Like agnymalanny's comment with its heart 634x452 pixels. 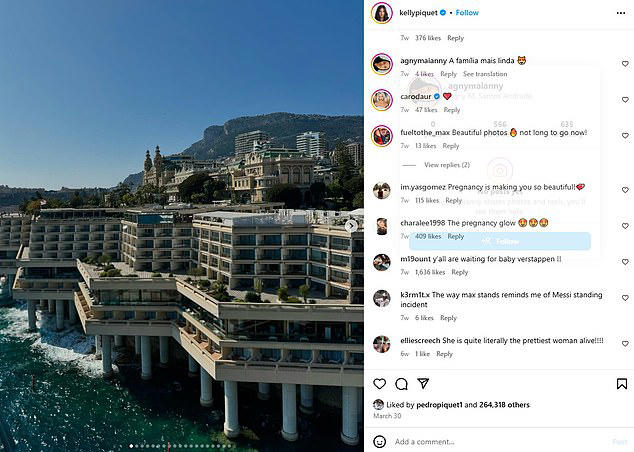click(623, 63)
